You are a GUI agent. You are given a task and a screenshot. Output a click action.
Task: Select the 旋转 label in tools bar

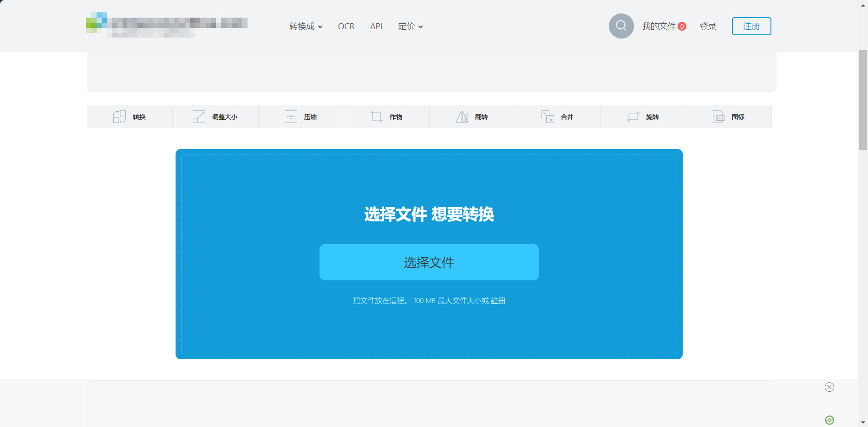(653, 117)
